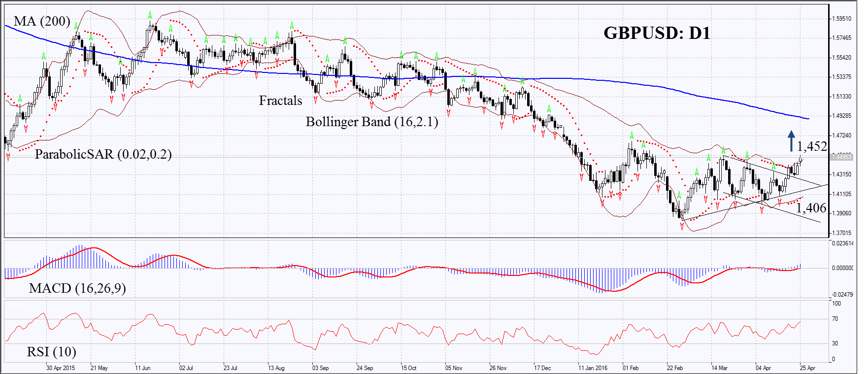Open the MACD (16,26,9) indicator label

[77, 288]
